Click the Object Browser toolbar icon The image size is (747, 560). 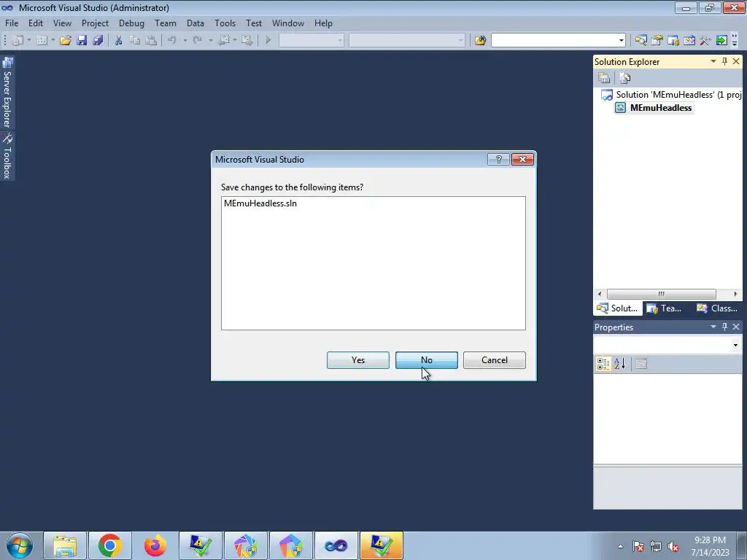tap(689, 41)
